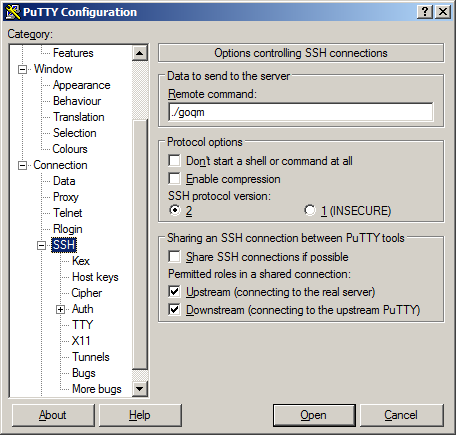The height and width of the screenshot is (435, 456).
Task: Click the Cancel button
Action: click(x=401, y=415)
